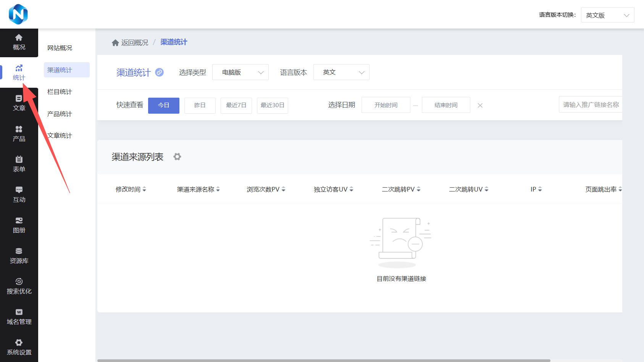Select the 最近7日 quick view button

[236, 105]
